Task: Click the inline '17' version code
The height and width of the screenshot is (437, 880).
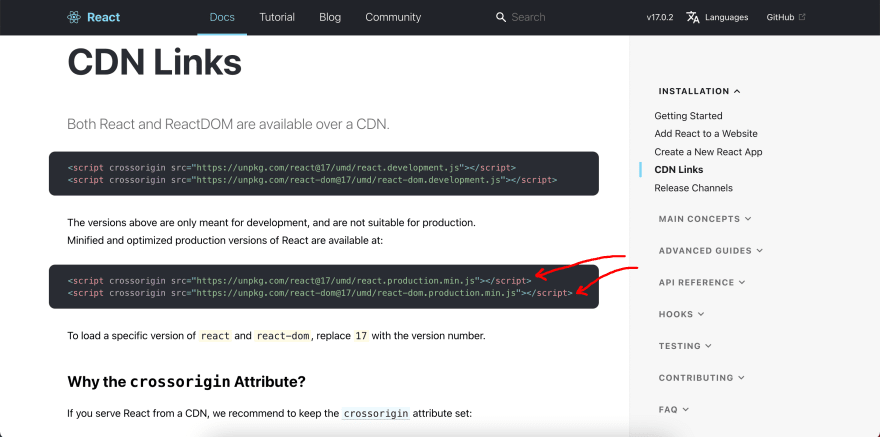Action: click(361, 336)
